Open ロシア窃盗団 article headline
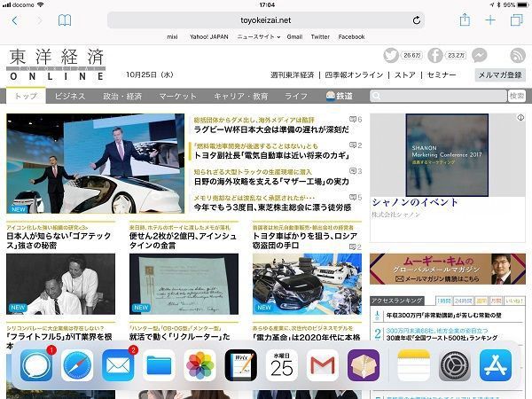This screenshot has height=399, width=532. (305, 240)
